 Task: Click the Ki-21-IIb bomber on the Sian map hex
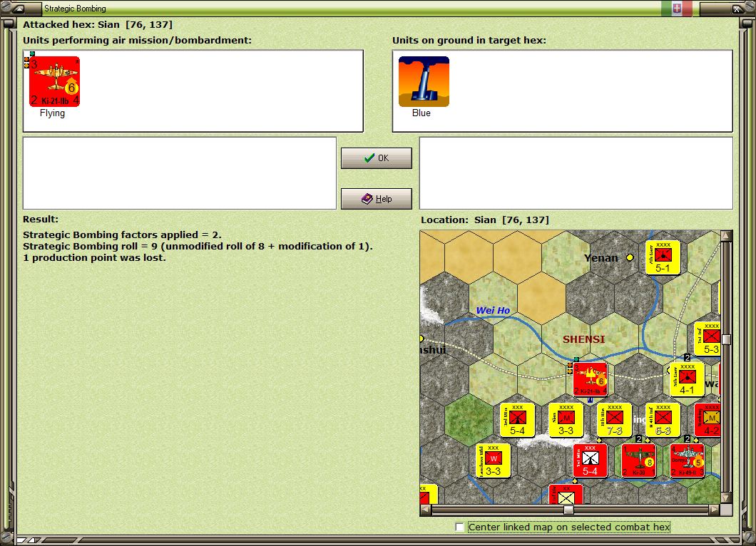tap(590, 380)
